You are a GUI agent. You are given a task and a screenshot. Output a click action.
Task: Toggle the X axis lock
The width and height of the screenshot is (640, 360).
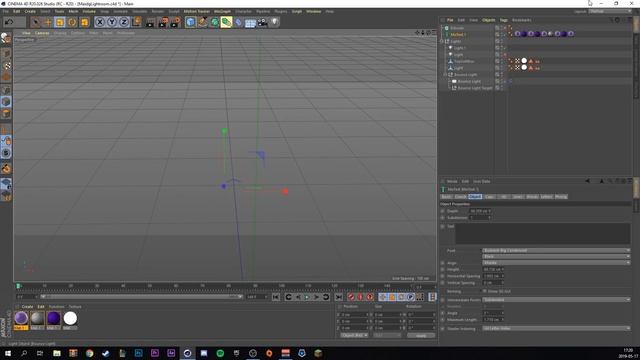click(x=100, y=22)
